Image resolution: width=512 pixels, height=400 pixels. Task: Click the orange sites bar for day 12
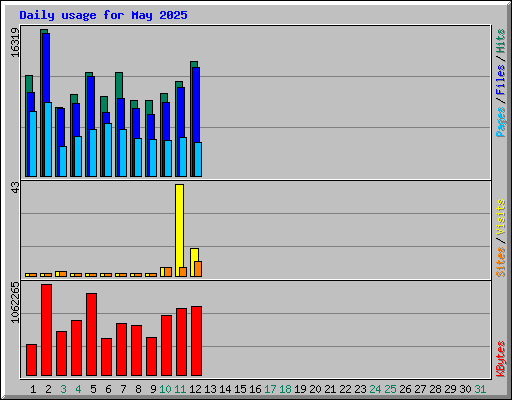point(198,269)
